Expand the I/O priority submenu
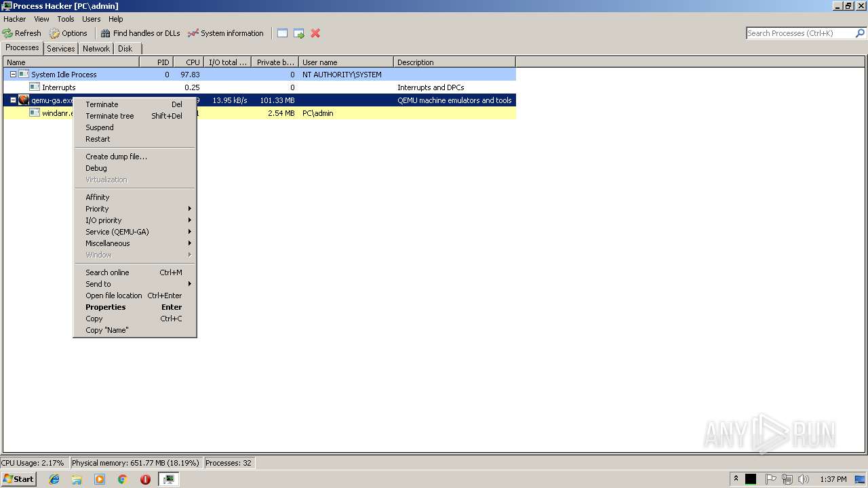The height and width of the screenshot is (488, 868). point(135,220)
